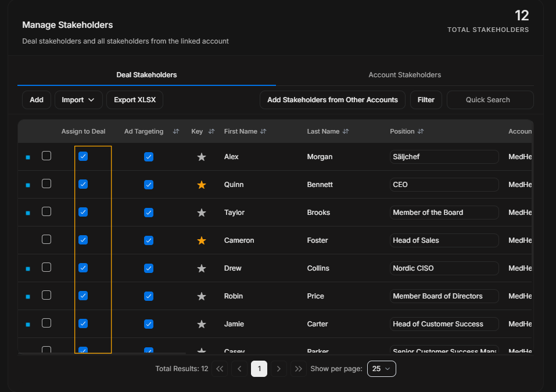Viewport: 556px width, 392px height.
Task: Go to previous page arrow
Action: pos(239,369)
